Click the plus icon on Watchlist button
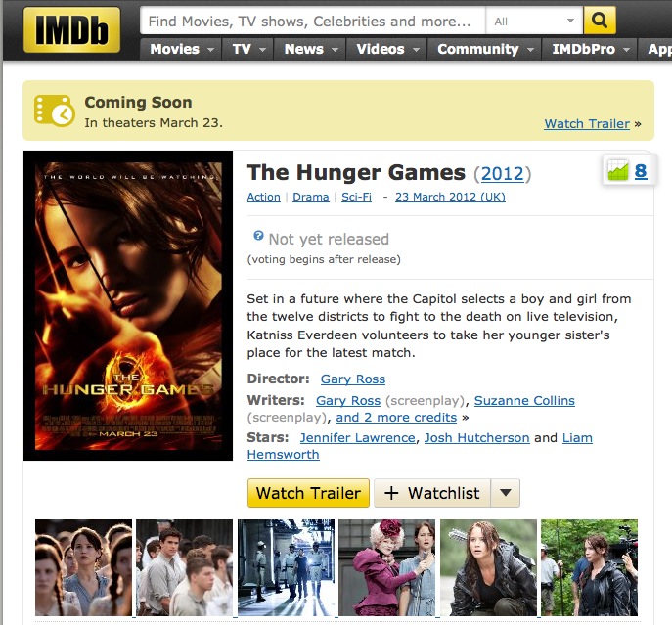The image size is (672, 625). click(391, 493)
